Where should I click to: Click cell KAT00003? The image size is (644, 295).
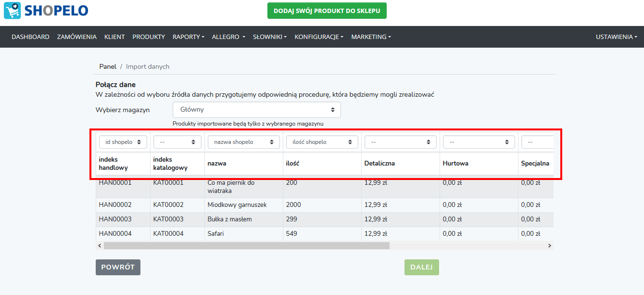177,219
